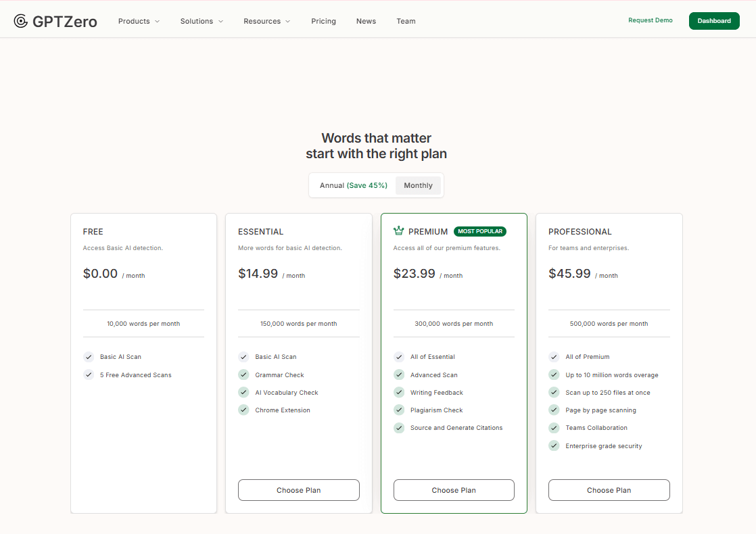756x534 pixels.
Task: Expand the Resources dropdown menu
Action: point(266,21)
